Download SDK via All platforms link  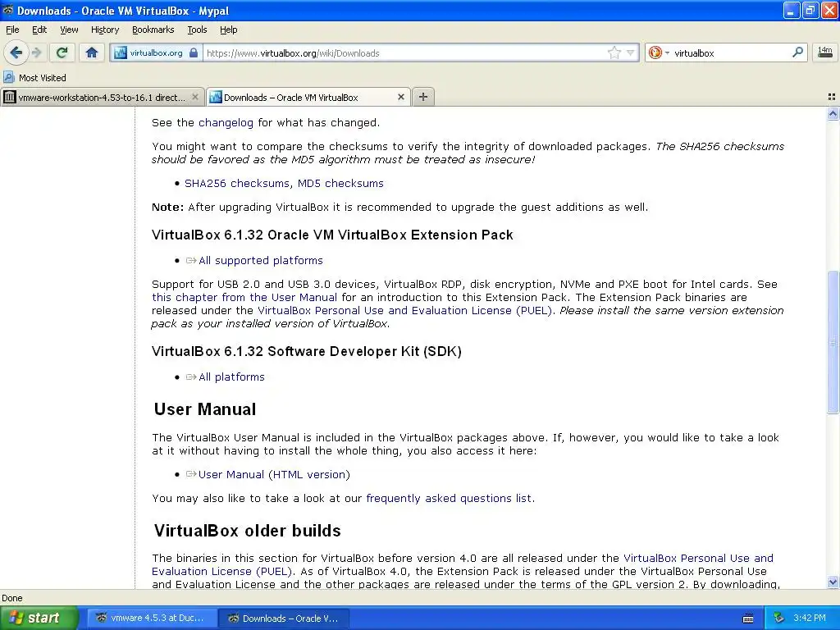click(x=231, y=377)
